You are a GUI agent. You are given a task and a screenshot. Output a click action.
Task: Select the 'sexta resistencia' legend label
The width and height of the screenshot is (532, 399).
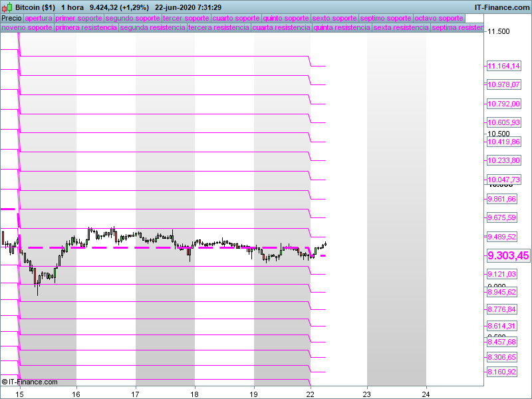tap(400, 28)
